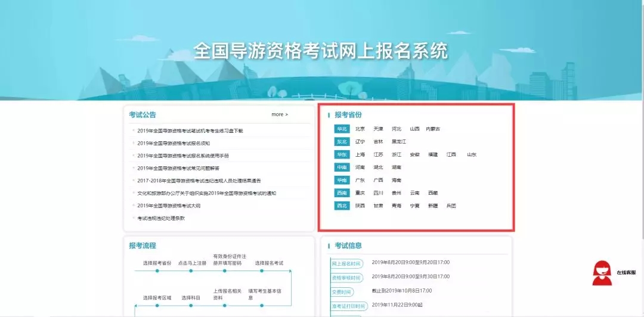644x317 pixels.
Task: Click the 选择科目 flow step
Action: pos(191,298)
